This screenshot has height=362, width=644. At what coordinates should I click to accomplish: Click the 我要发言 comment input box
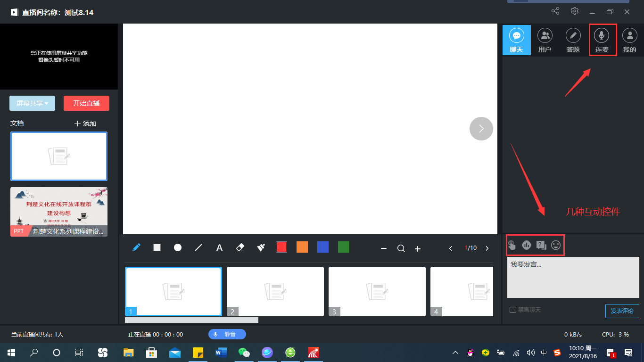[x=573, y=277]
